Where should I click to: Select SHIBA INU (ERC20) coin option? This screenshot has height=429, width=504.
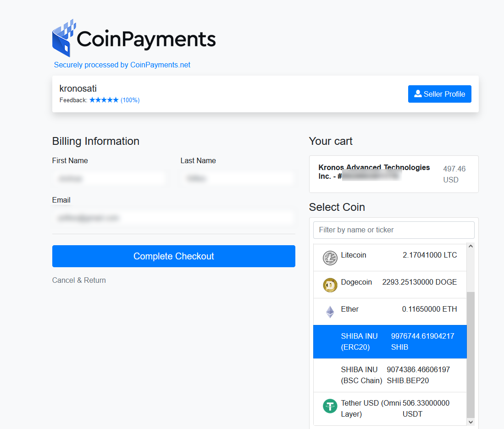click(x=390, y=342)
